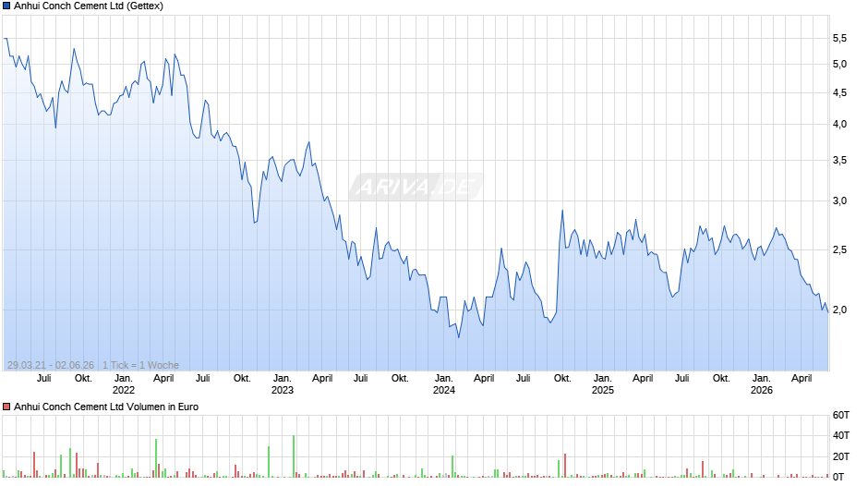Click the '1 Tick = 1 Woche' label
This screenshot has height=486, width=868.
coord(140,365)
